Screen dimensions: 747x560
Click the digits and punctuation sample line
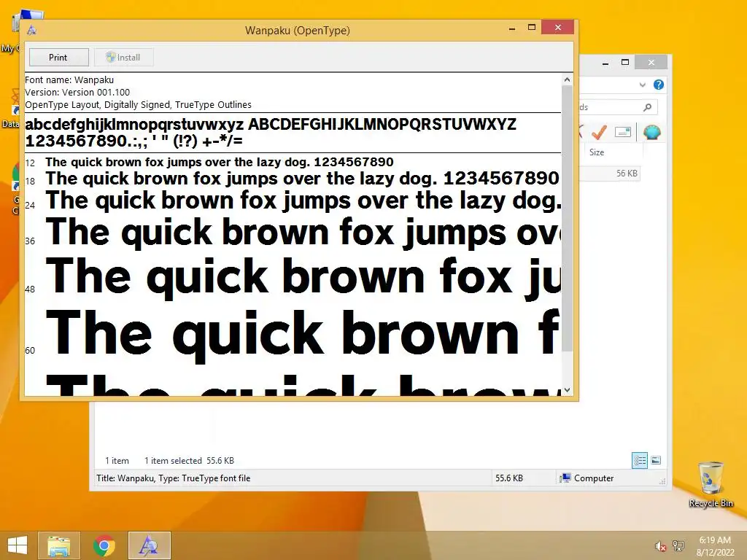pyautogui.click(x=134, y=141)
